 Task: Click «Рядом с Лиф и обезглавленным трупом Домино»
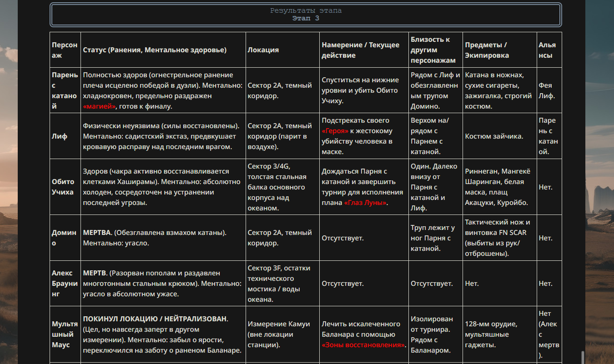point(436,90)
